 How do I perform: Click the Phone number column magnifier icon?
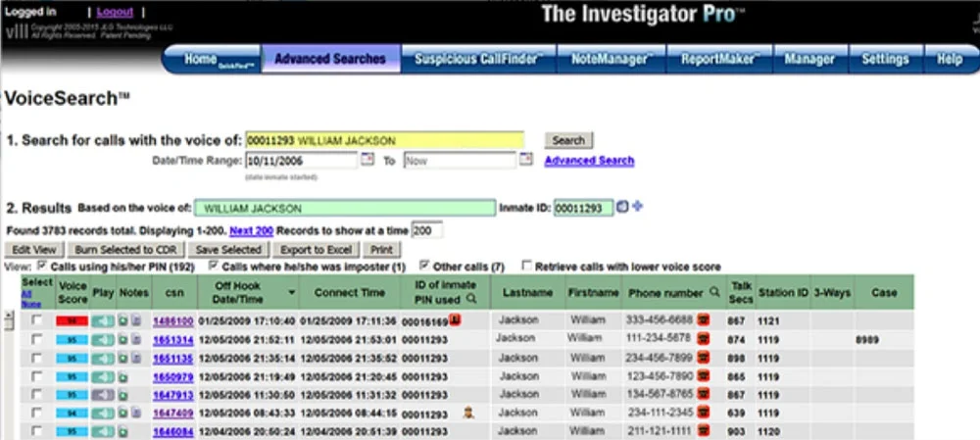click(x=715, y=292)
